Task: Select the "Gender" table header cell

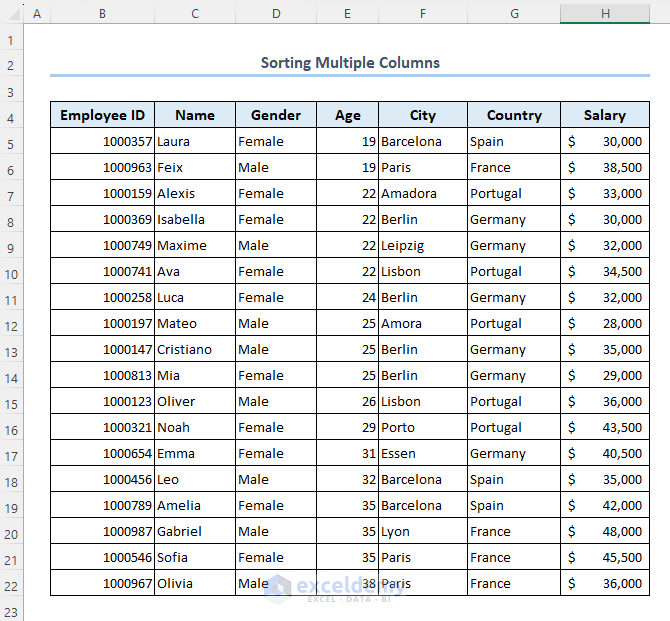Action: (275, 115)
